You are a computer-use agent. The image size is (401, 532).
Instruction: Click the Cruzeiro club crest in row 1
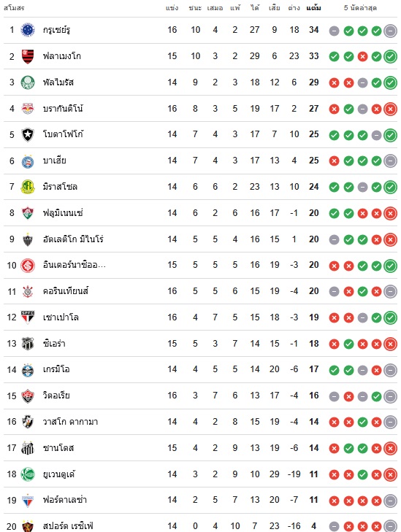(x=28, y=30)
